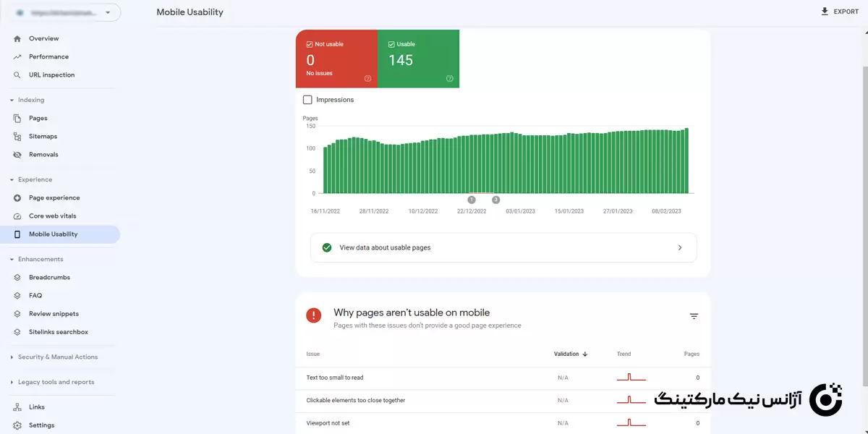Click the filter icon on the issues panel
Screen dimensions: 868x434
pos(694,316)
